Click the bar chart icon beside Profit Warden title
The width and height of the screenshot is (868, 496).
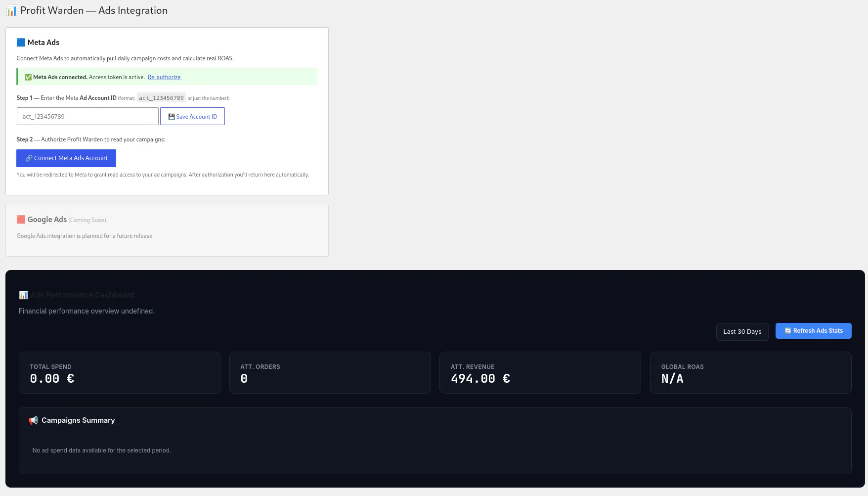pos(11,11)
